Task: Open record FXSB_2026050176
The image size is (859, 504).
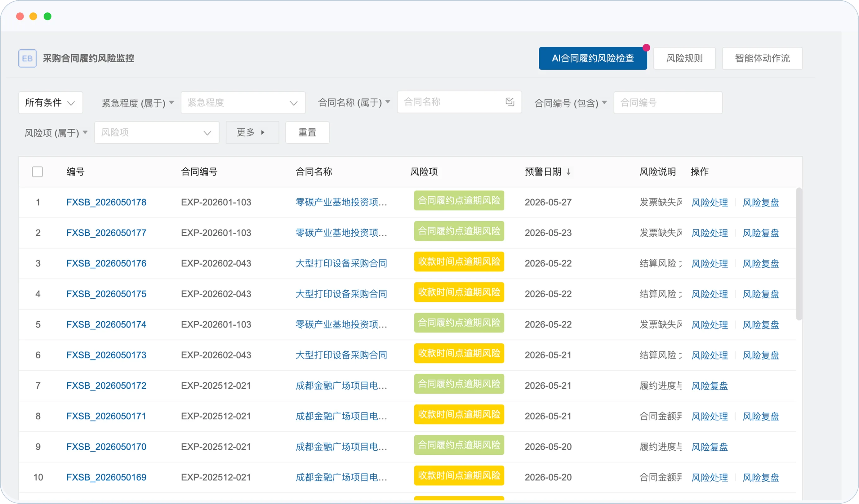Action: 106,264
